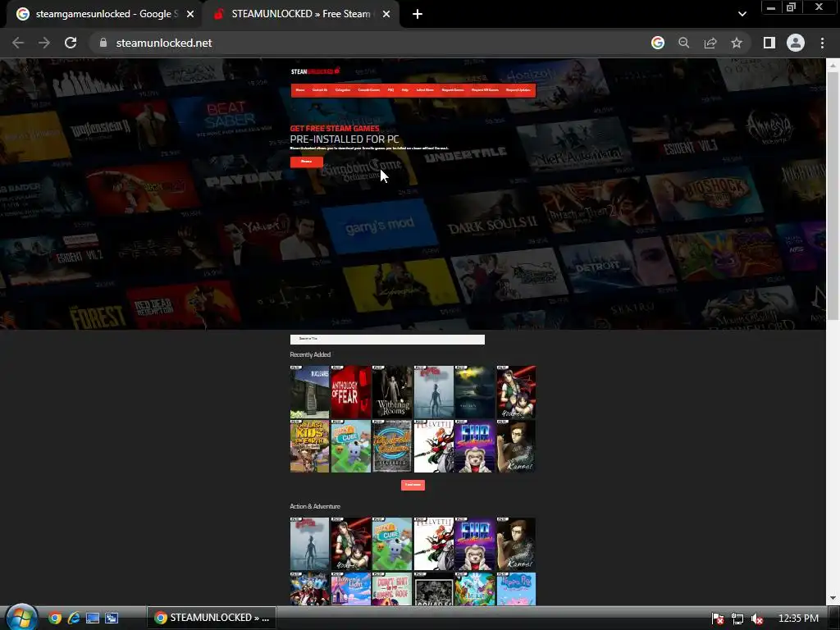Switch to the steamgamesunlocked Google Search tab
Viewport: 840px width, 630px height.
click(104, 14)
